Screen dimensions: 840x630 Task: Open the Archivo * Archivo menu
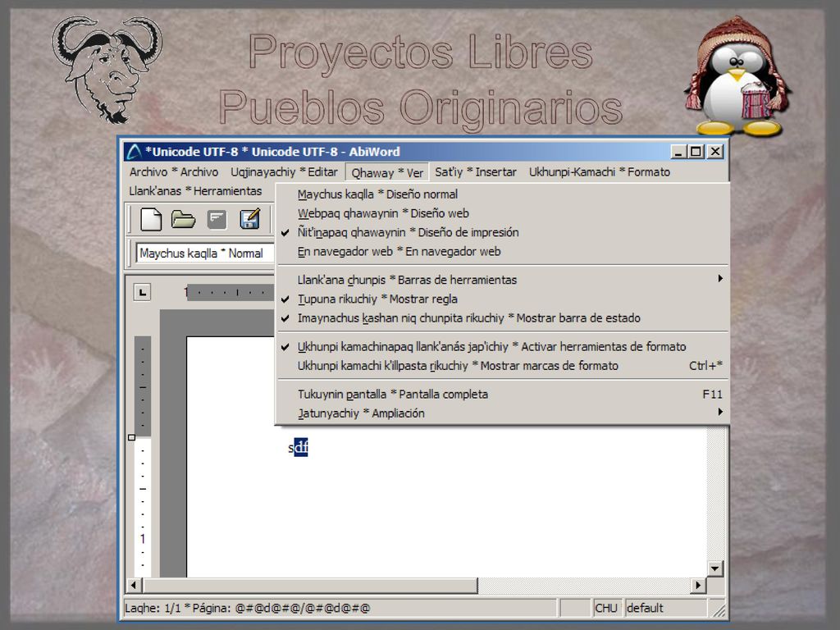(x=174, y=172)
